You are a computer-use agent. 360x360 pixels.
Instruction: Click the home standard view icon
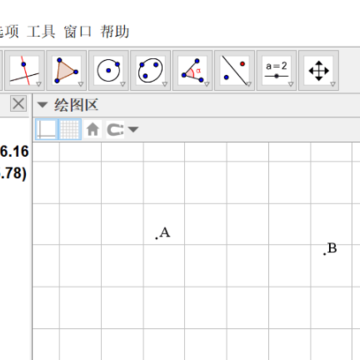tap(93, 129)
